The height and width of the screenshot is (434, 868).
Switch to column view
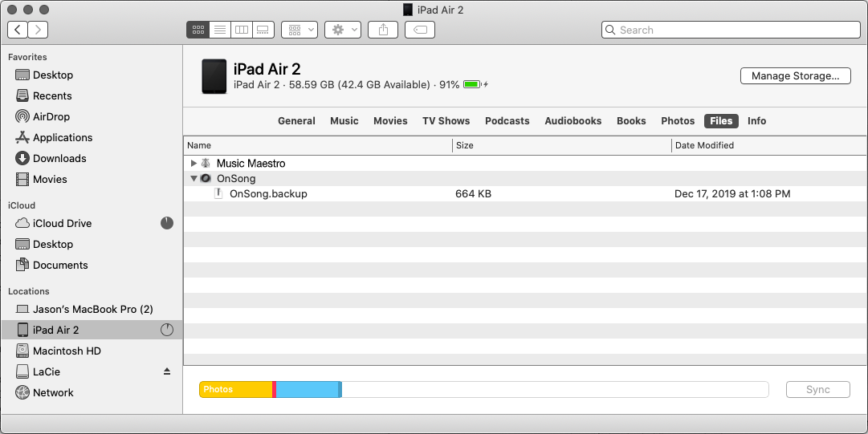tap(242, 30)
